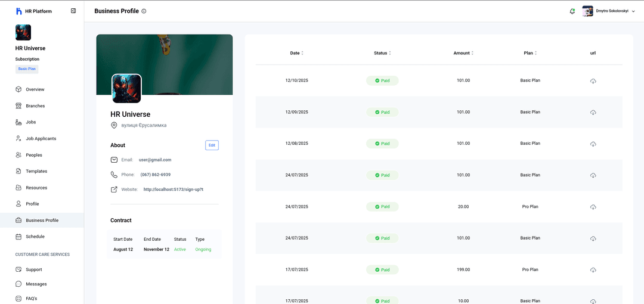The height and width of the screenshot is (304, 644).
Task: Sort the table by Plan column
Action: click(530, 53)
